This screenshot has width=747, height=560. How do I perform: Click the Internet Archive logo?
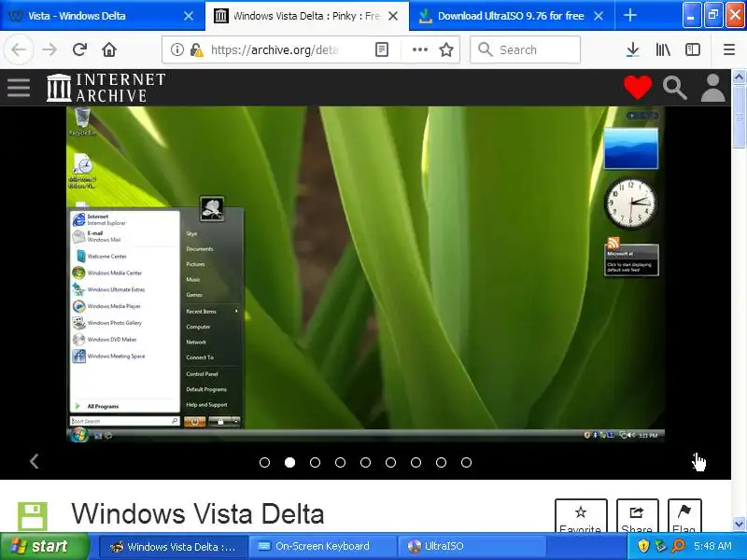[x=106, y=88]
